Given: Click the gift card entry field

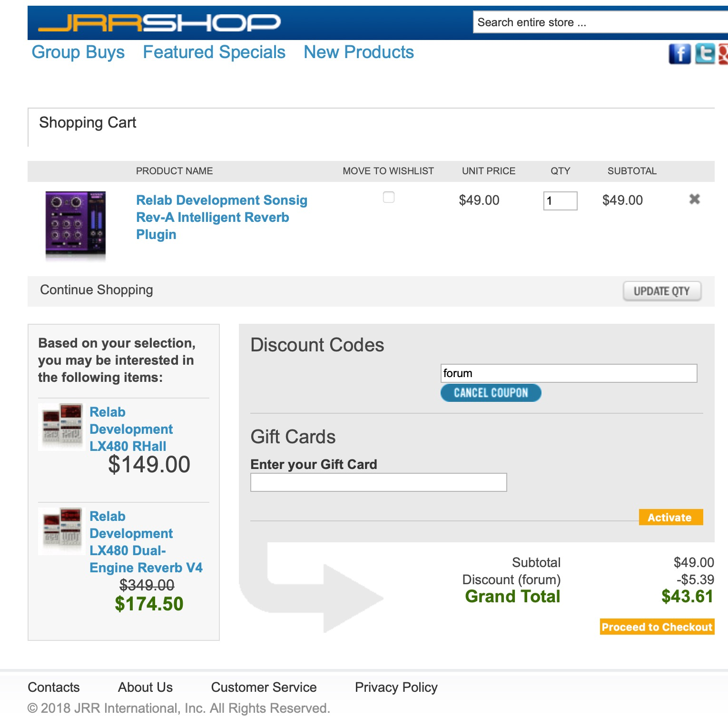Looking at the screenshot, I should click(378, 482).
